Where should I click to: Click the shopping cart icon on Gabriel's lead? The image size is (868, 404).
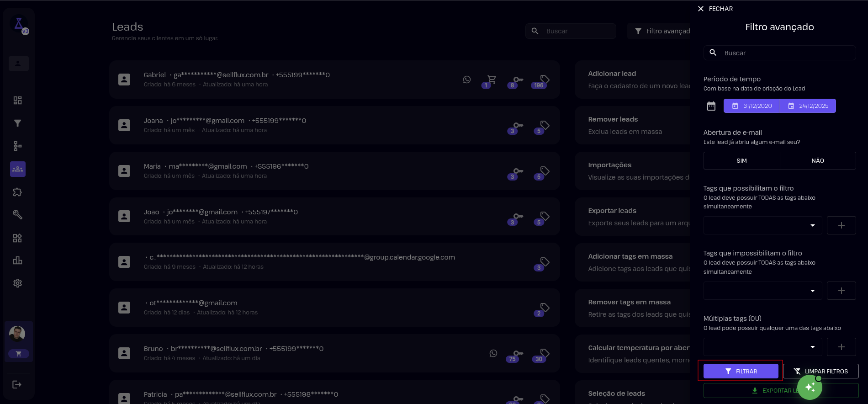coord(492,80)
